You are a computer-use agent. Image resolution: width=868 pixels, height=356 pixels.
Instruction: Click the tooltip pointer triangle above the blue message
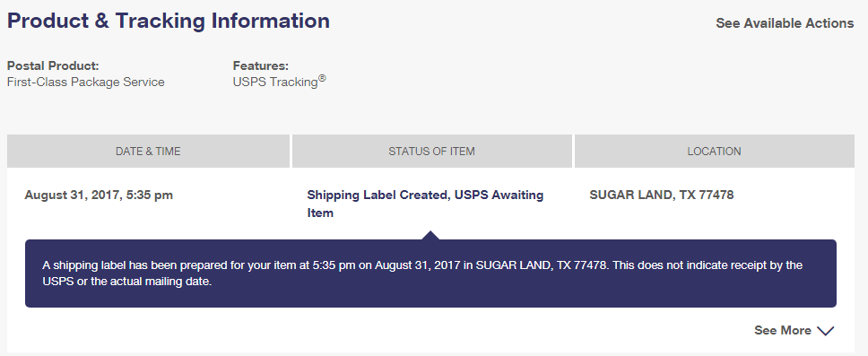[430, 235]
